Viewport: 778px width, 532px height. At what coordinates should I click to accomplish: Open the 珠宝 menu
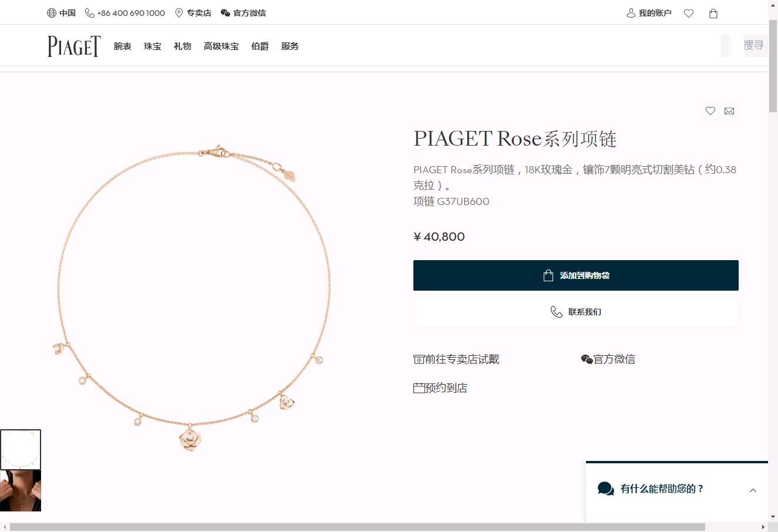(x=153, y=46)
